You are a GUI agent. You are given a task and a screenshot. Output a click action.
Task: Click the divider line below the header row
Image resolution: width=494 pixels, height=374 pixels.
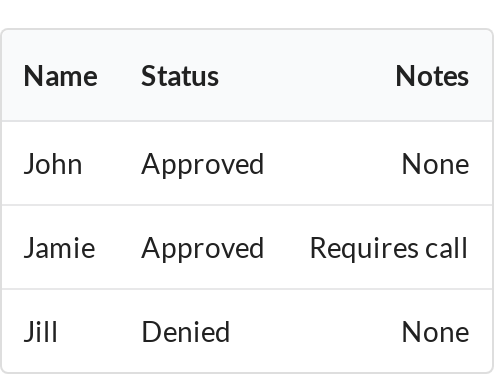[x=247, y=121]
